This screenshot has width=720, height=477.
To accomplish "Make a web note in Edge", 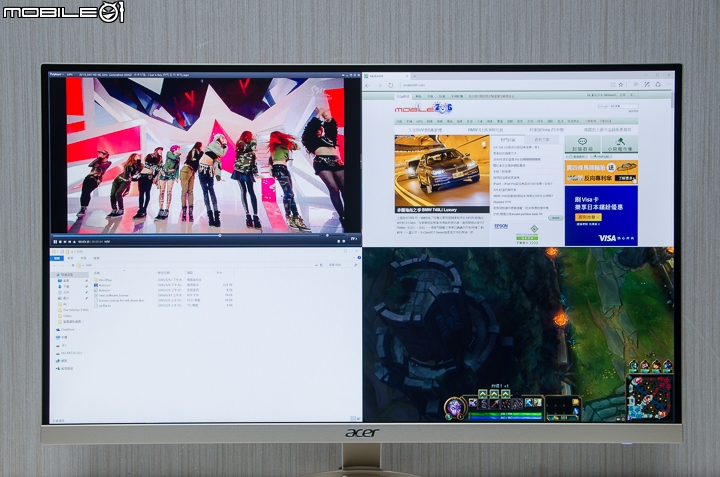I will [647, 84].
